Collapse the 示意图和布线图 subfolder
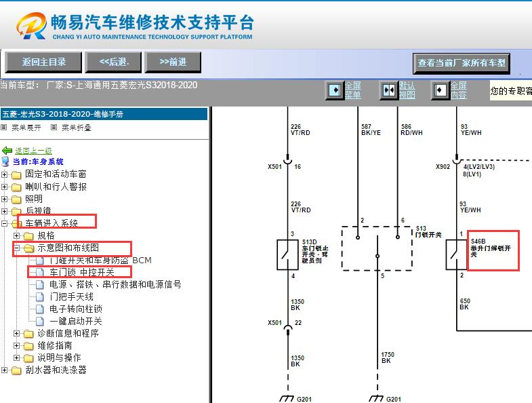This screenshot has width=532, height=403. click(16, 248)
